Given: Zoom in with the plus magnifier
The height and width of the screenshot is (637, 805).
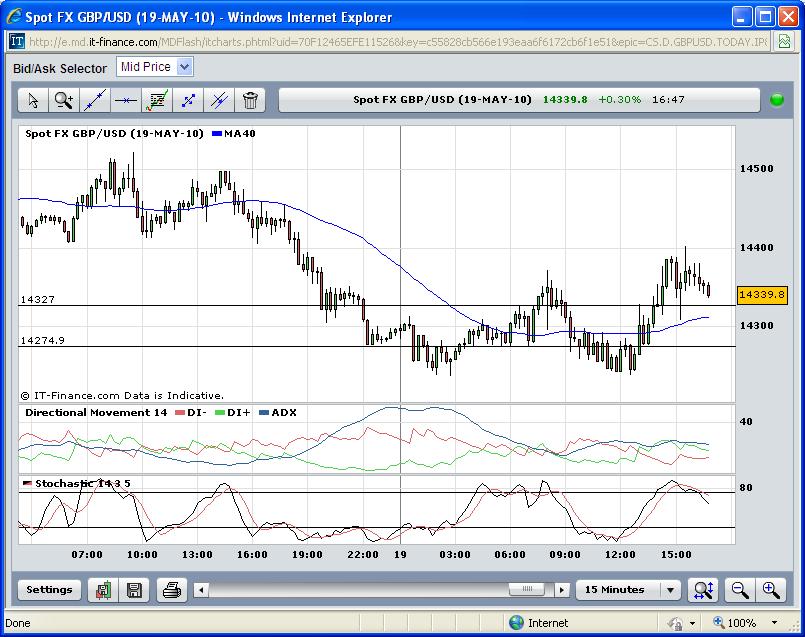Looking at the screenshot, I should pos(771,590).
